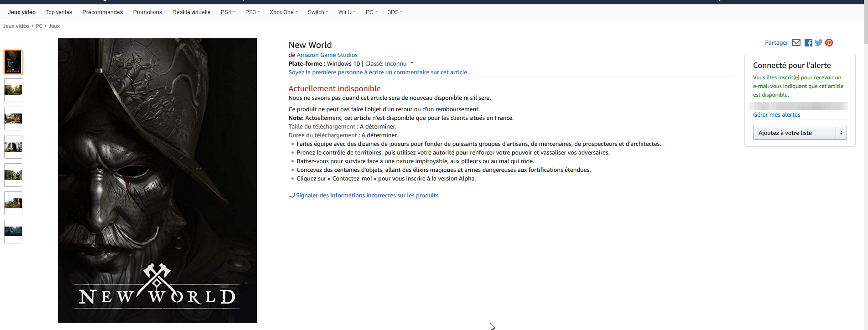
Task: Open the Précommandes section
Action: (x=103, y=12)
